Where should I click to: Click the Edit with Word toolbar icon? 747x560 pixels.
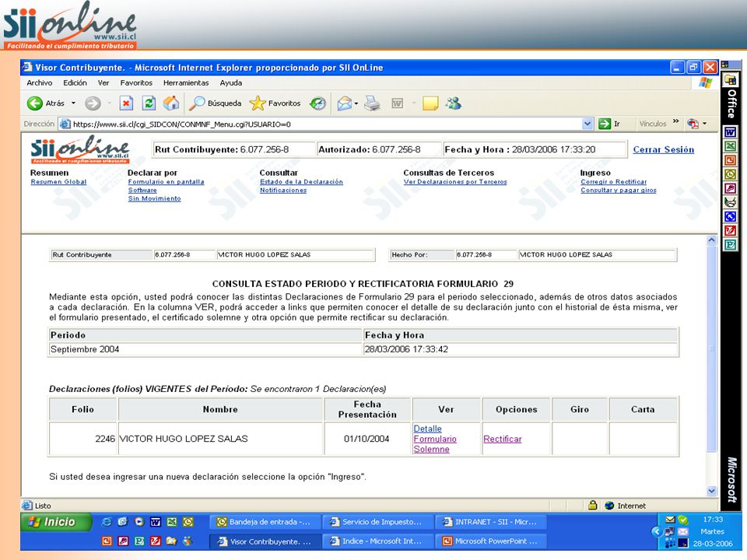point(398,103)
